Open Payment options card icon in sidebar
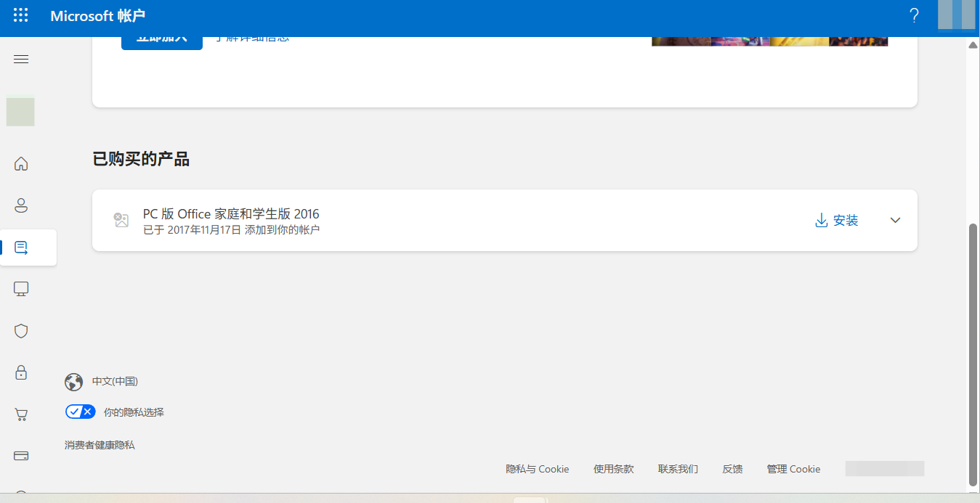Viewport: 980px width, 503px height. [x=21, y=456]
